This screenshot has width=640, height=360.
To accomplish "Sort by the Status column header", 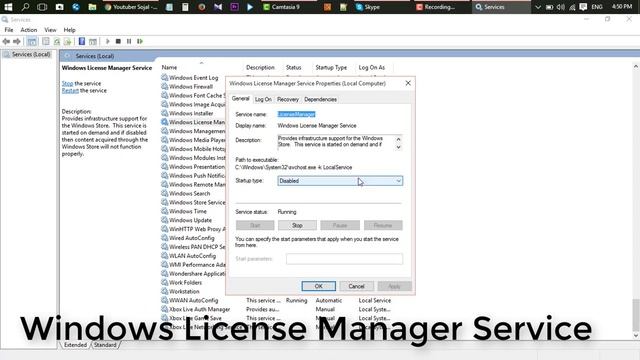I will pos(293,67).
